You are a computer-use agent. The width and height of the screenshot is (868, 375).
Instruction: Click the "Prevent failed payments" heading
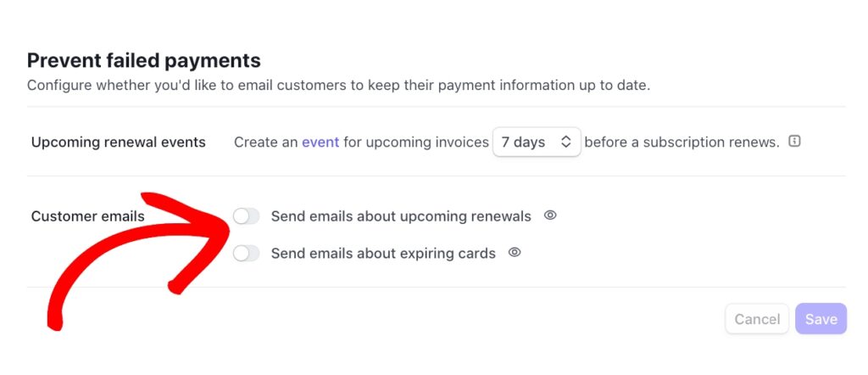point(143,60)
